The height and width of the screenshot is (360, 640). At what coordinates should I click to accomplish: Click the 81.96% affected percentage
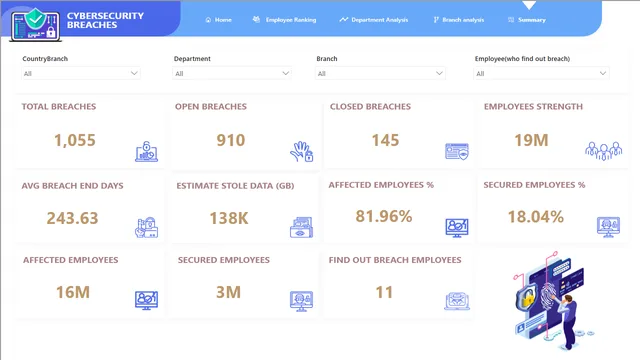pos(384,216)
